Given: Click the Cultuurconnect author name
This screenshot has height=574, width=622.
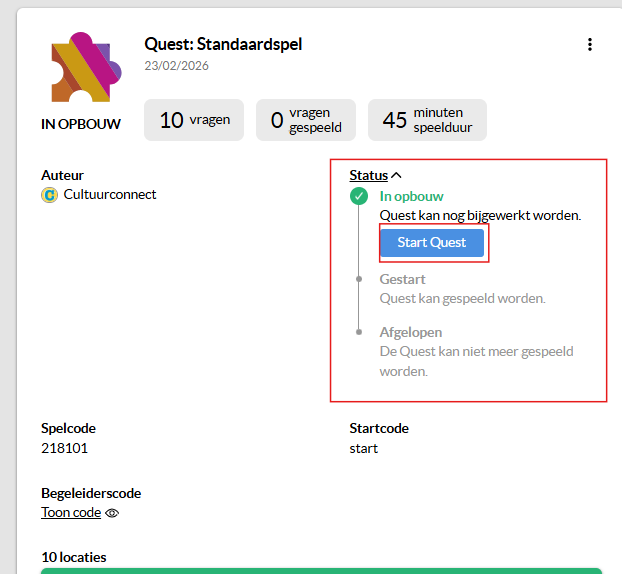Looking at the screenshot, I should click(x=110, y=195).
